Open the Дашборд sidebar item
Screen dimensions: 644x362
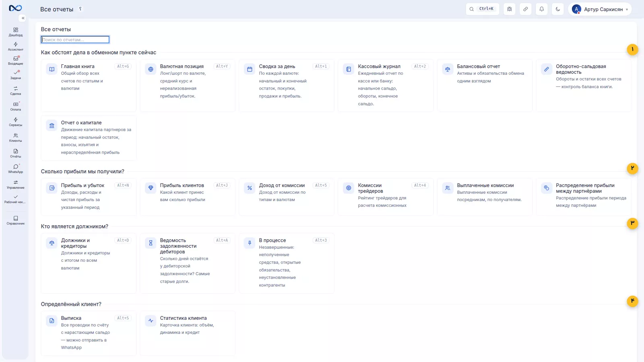click(x=15, y=32)
